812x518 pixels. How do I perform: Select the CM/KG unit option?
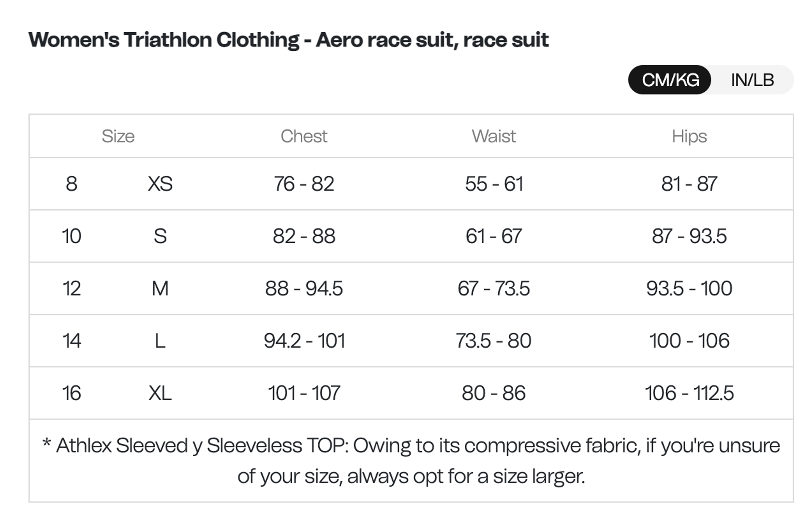coord(670,80)
